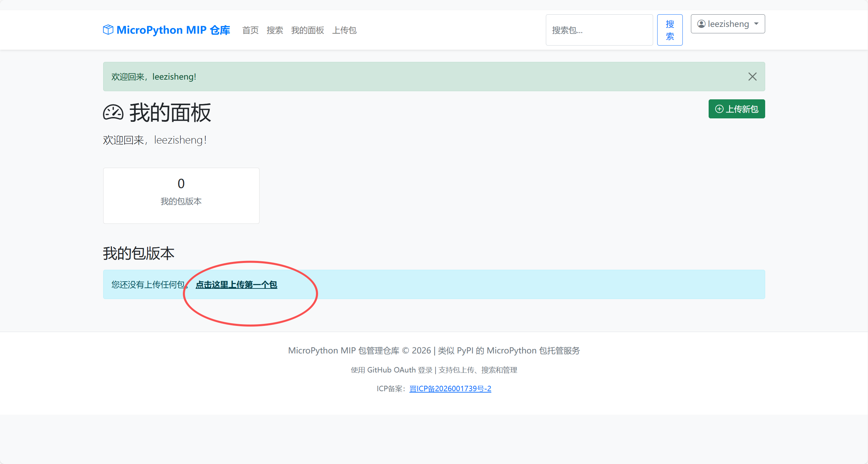Go to 首页 in the navbar

coord(250,30)
